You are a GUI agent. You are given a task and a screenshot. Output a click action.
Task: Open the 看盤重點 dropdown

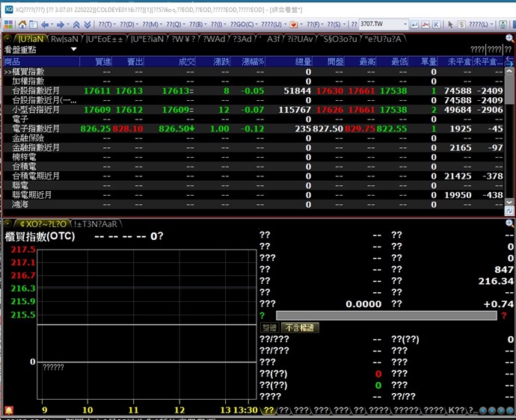point(73,50)
